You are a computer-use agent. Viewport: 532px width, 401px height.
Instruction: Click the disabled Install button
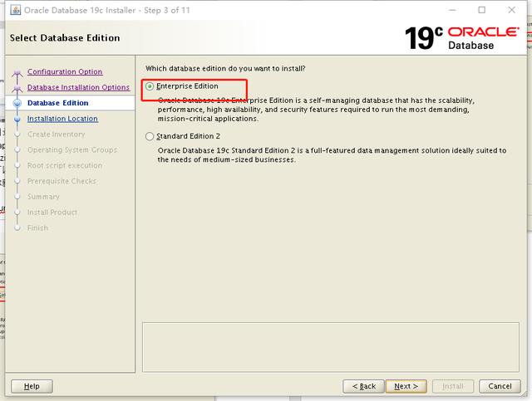pos(453,386)
